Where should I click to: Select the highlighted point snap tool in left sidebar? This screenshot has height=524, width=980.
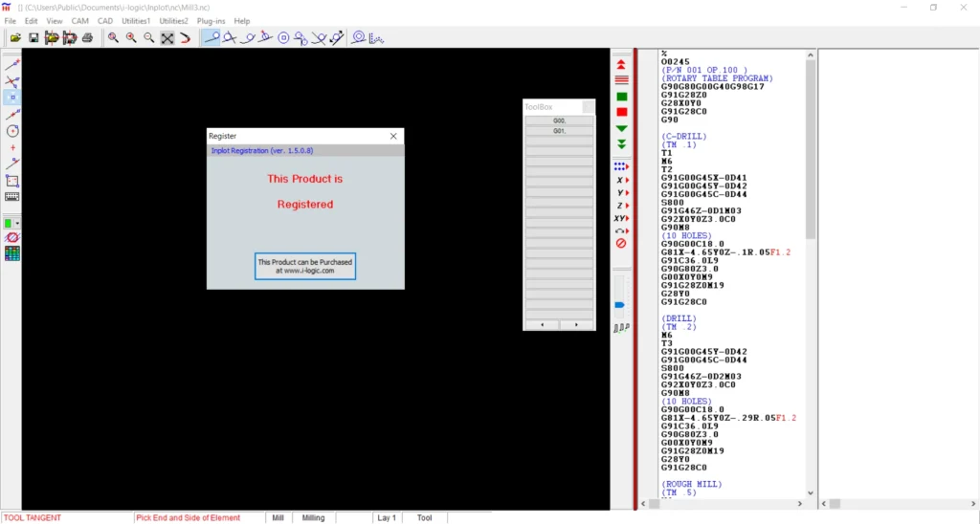(11, 98)
